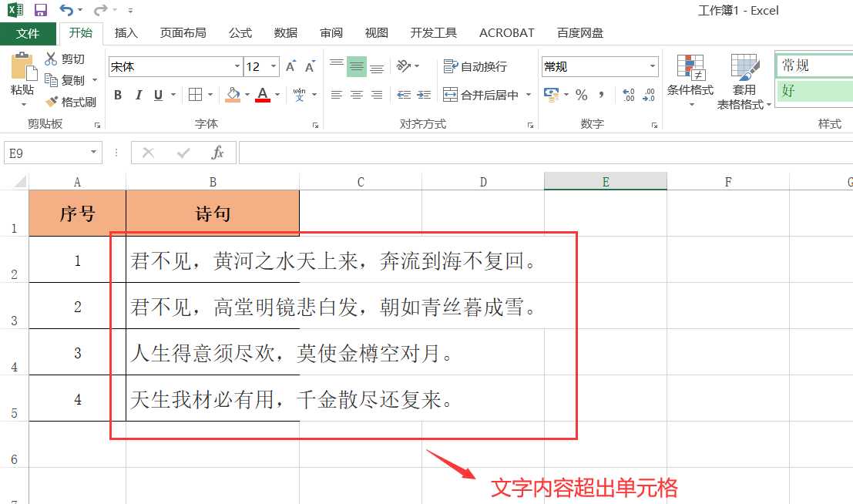Click the Copy icon
This screenshot has height=504, width=853.
(x=51, y=80)
